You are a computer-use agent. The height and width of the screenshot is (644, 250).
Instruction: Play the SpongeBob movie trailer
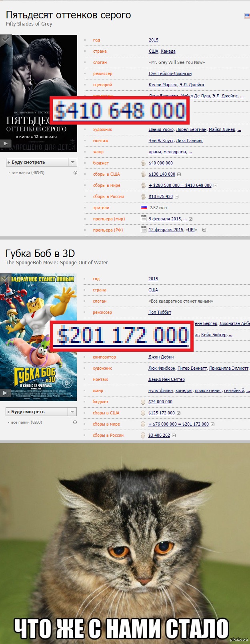[5, 393]
